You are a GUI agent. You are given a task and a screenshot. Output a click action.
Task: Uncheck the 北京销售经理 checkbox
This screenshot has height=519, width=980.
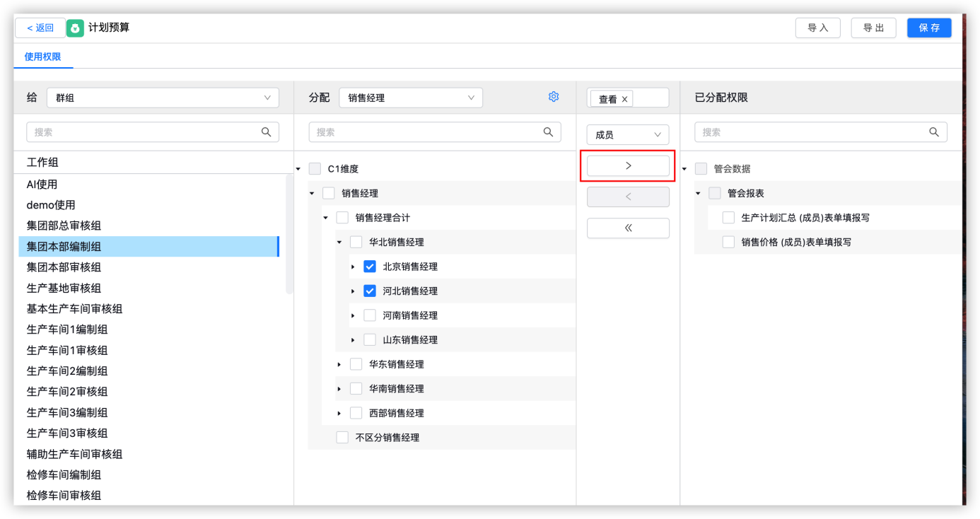coord(369,266)
